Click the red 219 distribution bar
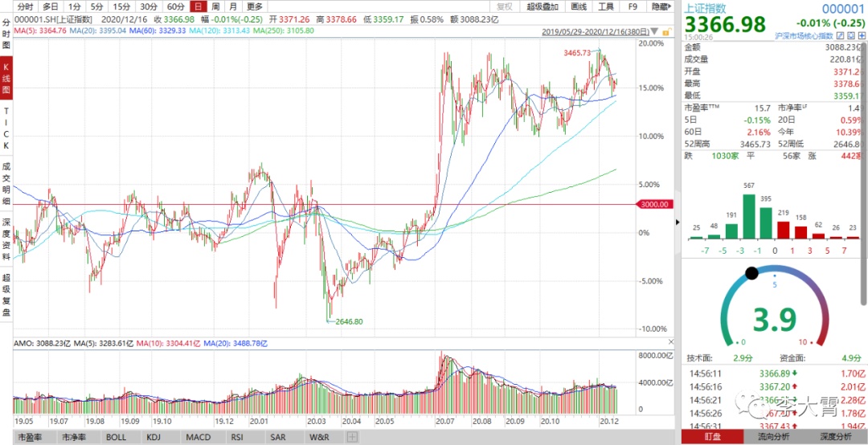The width and height of the screenshot is (868, 445). 784,230
